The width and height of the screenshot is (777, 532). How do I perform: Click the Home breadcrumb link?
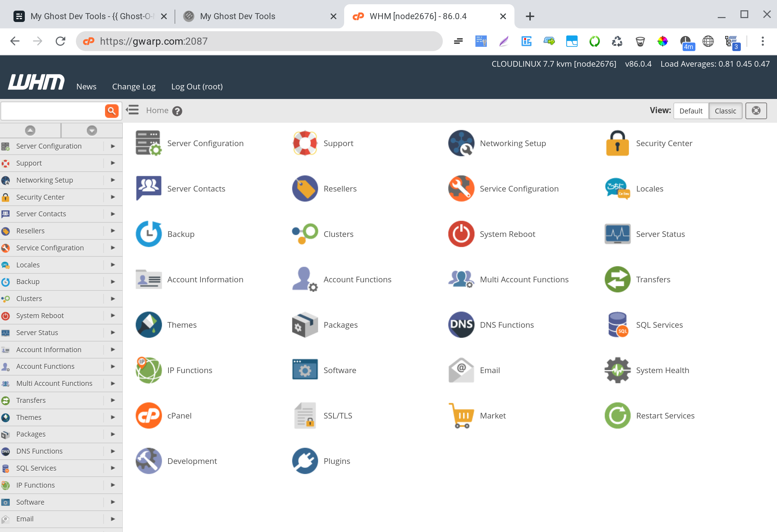(x=157, y=110)
